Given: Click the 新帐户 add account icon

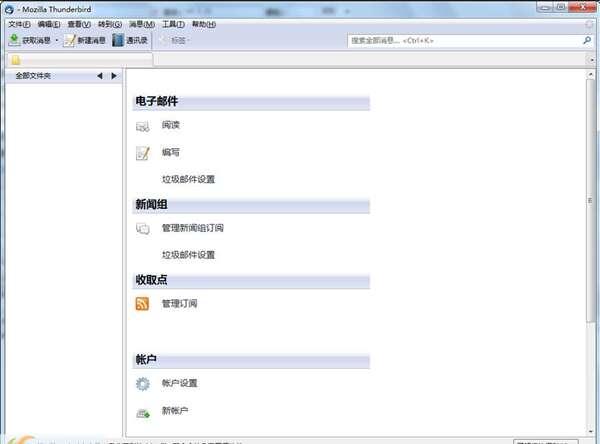Looking at the screenshot, I should [142, 412].
